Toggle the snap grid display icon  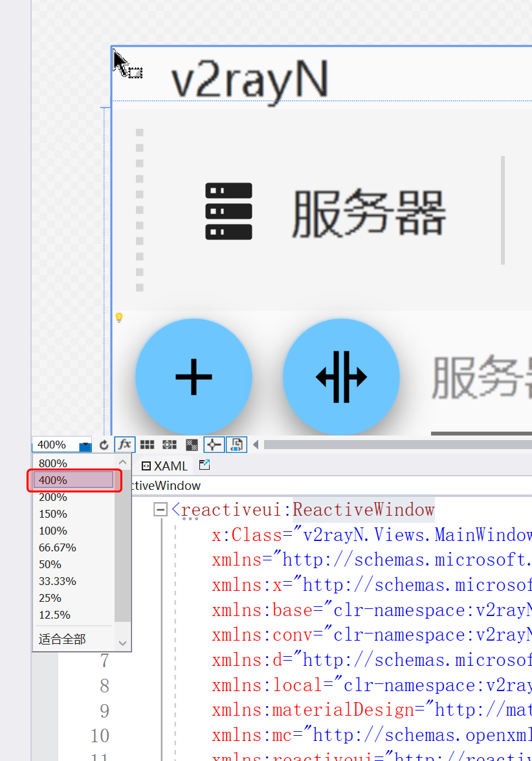pos(148,445)
